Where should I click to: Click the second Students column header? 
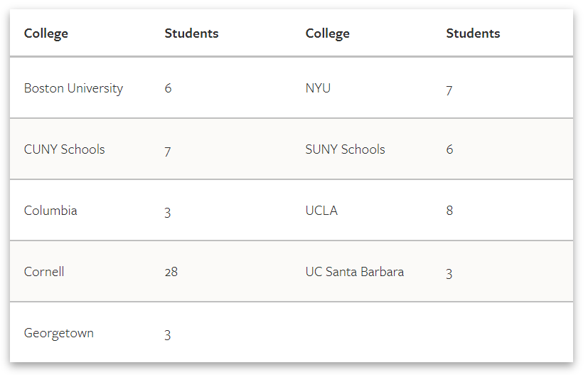(x=473, y=33)
